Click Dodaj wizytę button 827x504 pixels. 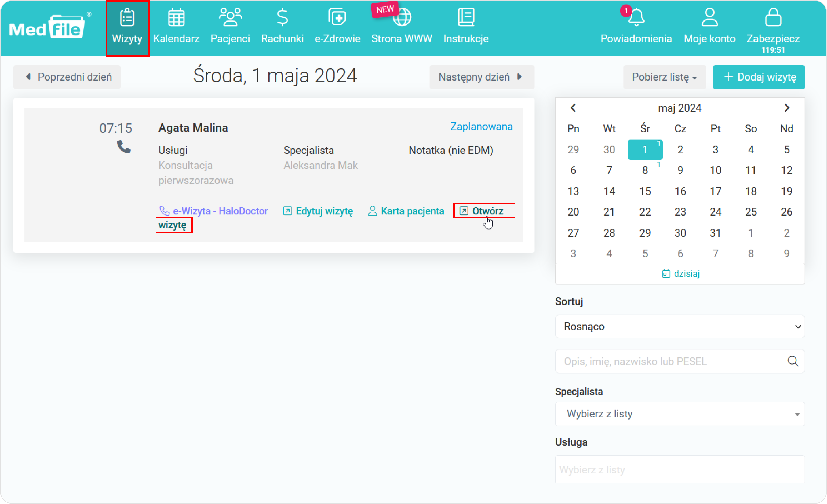click(x=759, y=77)
